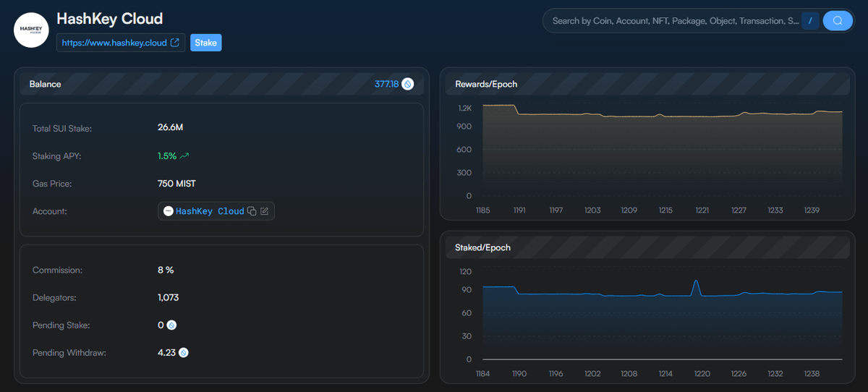Click the edit icon in the account chip
Viewport: 868px width, 392px height.
(x=264, y=211)
